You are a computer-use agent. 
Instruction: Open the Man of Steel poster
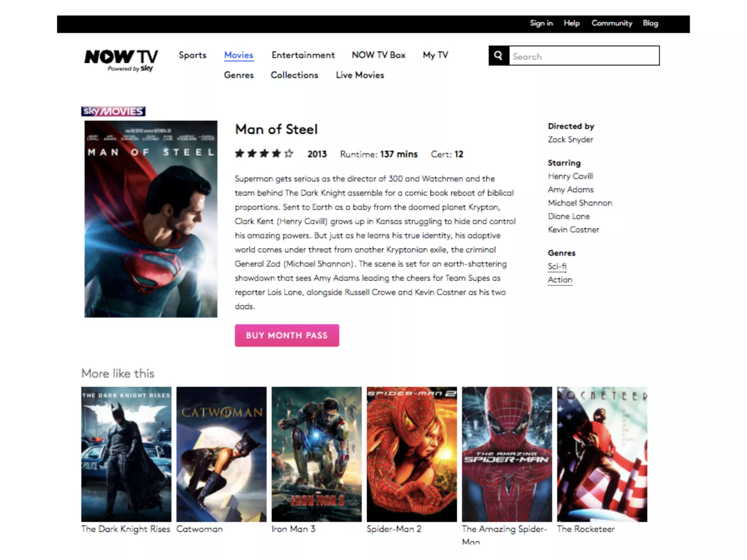[151, 219]
